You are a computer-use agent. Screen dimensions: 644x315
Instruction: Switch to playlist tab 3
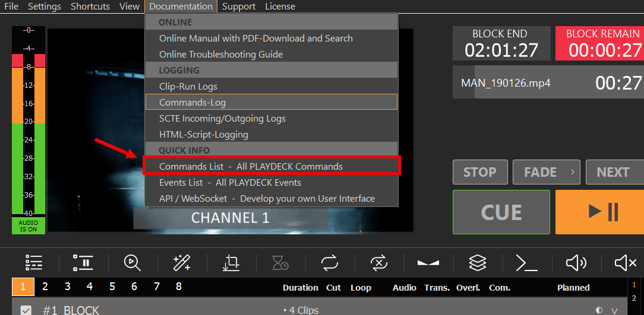coord(67,287)
